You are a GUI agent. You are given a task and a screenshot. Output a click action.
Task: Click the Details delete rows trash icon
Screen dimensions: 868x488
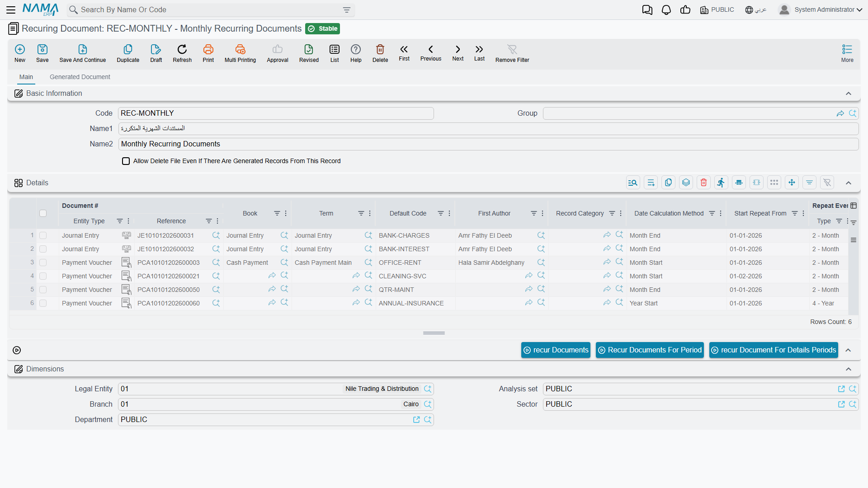pos(703,183)
